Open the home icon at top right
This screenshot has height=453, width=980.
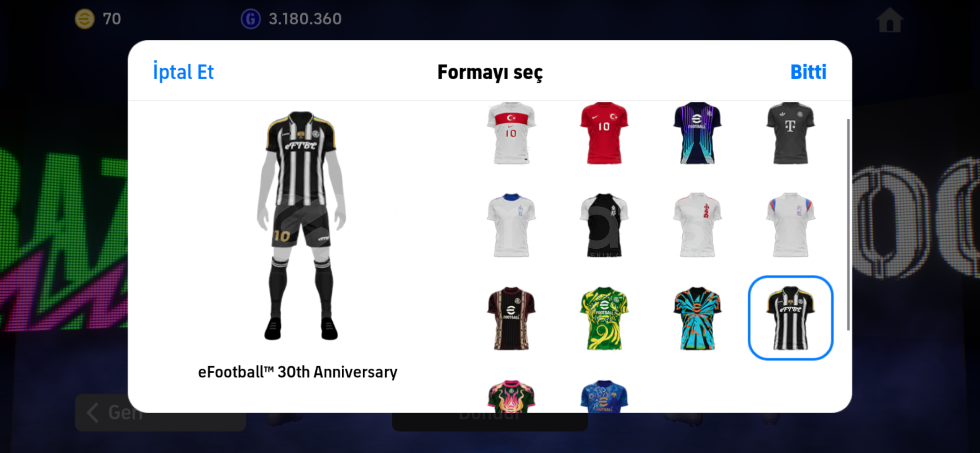889,20
